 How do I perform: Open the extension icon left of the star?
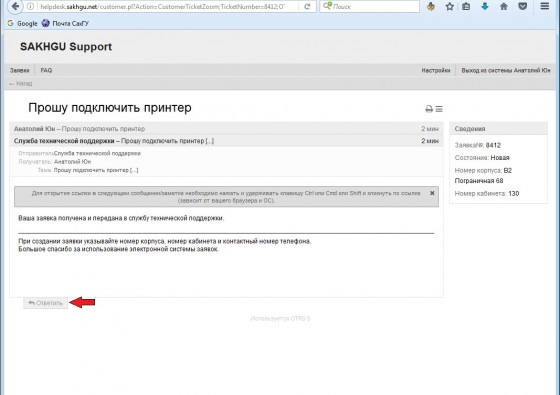coord(431,6)
